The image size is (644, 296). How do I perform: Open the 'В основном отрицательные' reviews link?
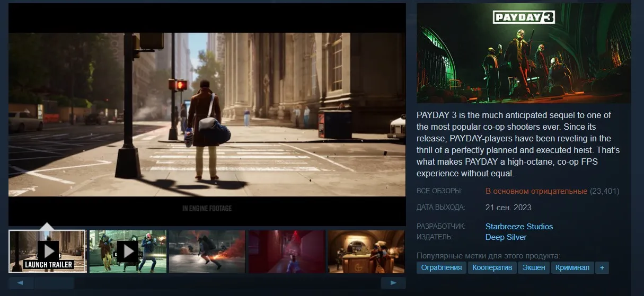(536, 191)
